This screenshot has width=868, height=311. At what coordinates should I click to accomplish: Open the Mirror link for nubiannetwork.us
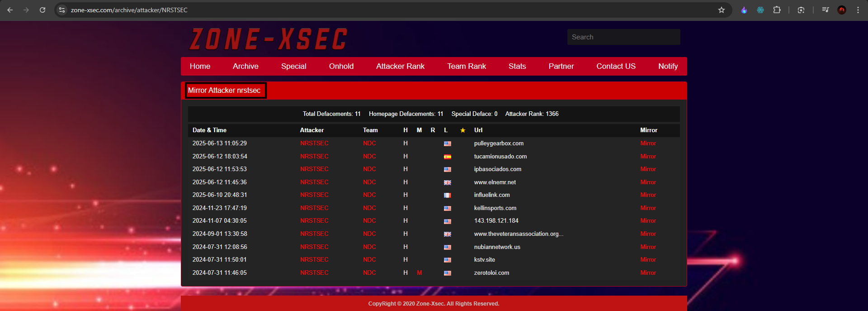[648, 247]
